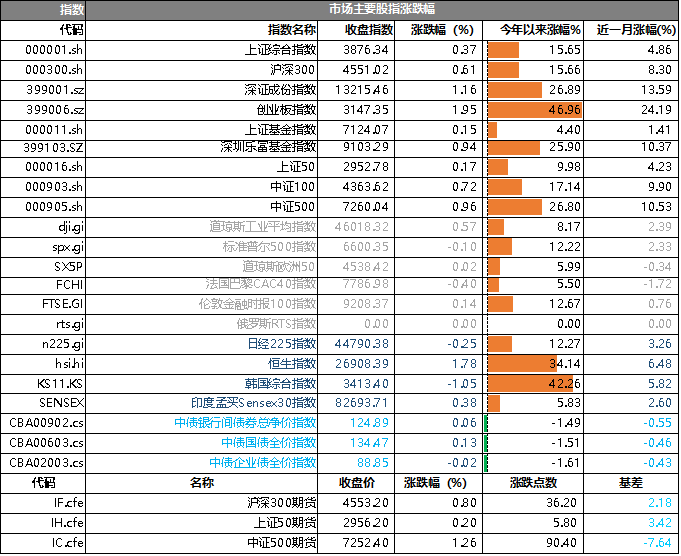Click the 中债国债全价指数 cell
Image resolution: width=681 pixels, height=556 pixels.
pyautogui.click(x=269, y=443)
